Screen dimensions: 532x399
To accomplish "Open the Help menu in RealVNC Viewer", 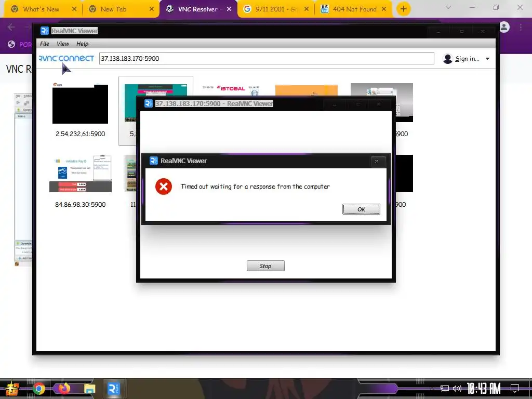I will (82, 44).
